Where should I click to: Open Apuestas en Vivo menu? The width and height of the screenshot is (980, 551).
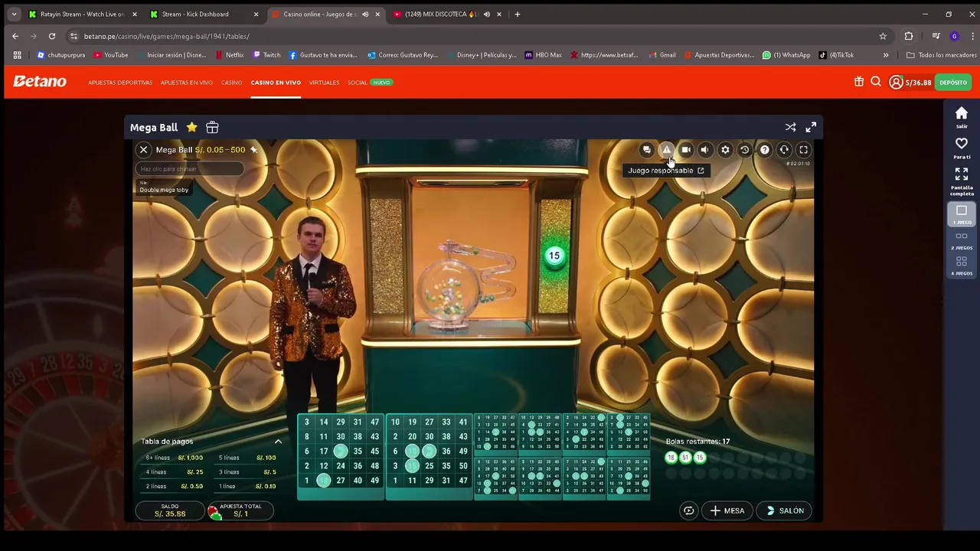pos(187,83)
